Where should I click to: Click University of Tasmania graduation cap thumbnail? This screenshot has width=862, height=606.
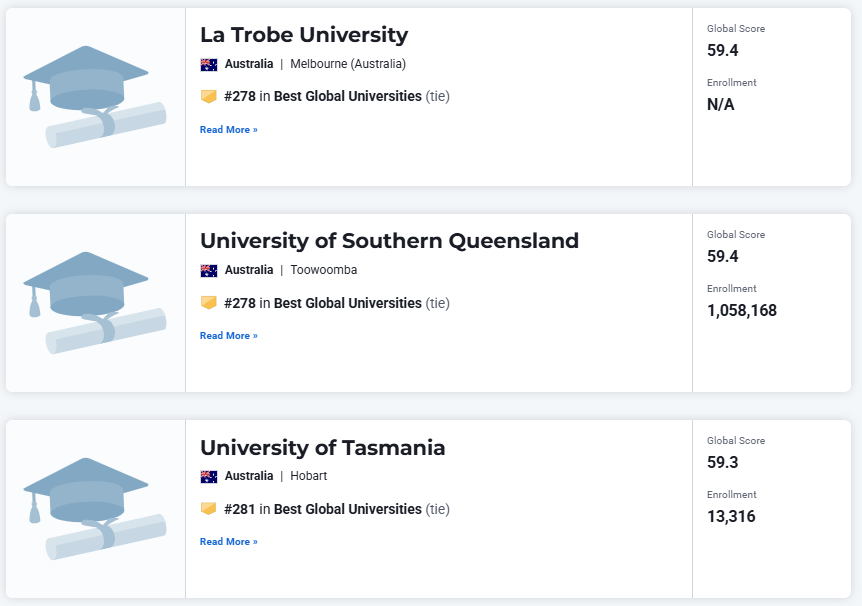pyautogui.click(x=95, y=509)
